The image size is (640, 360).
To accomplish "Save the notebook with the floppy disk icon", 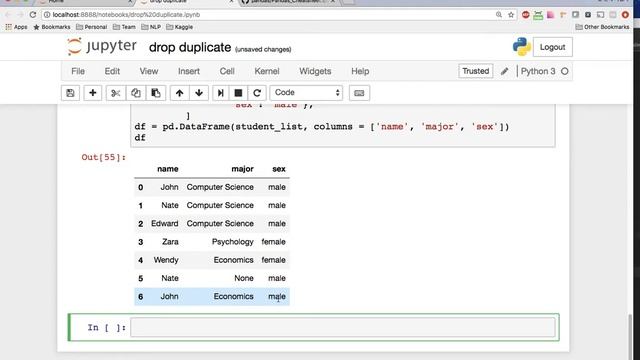I will (70, 93).
